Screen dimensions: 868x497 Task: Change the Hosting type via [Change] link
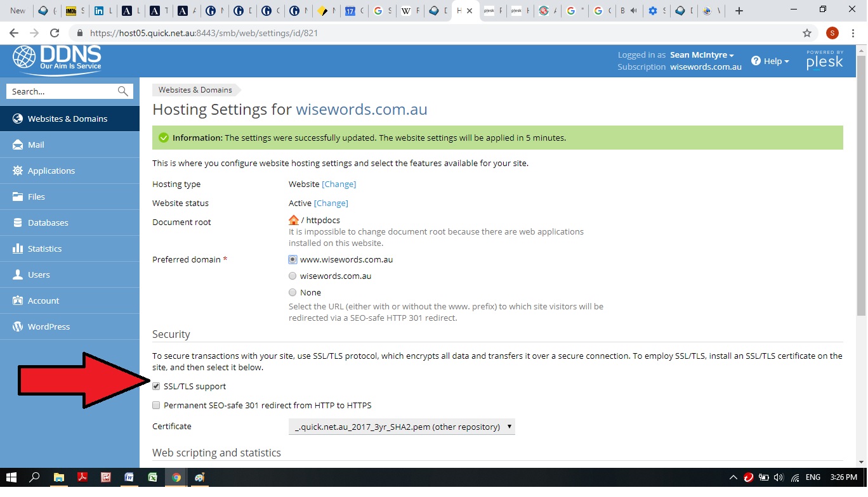pyautogui.click(x=339, y=184)
